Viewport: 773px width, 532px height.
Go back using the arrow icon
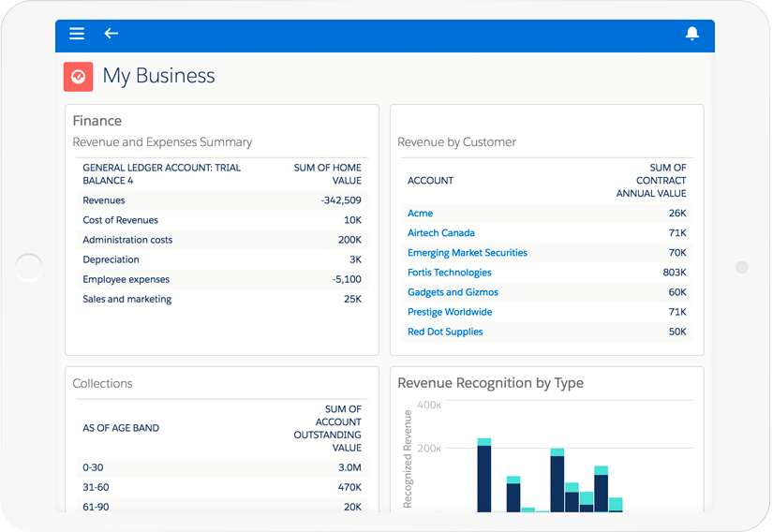111,34
